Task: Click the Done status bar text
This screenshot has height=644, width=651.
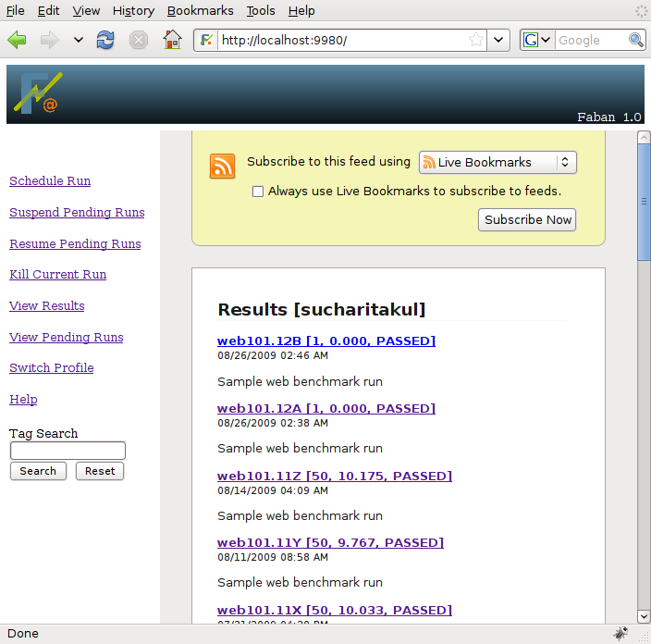Action: pos(23,634)
